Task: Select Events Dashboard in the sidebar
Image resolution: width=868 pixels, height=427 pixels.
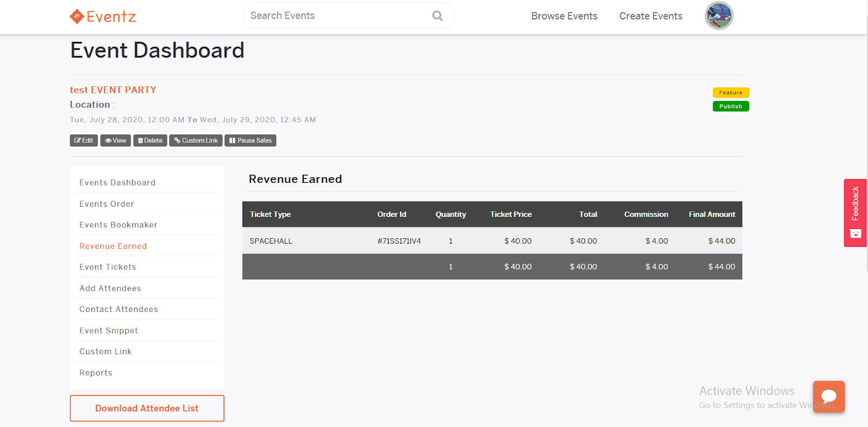Action: [x=117, y=183]
